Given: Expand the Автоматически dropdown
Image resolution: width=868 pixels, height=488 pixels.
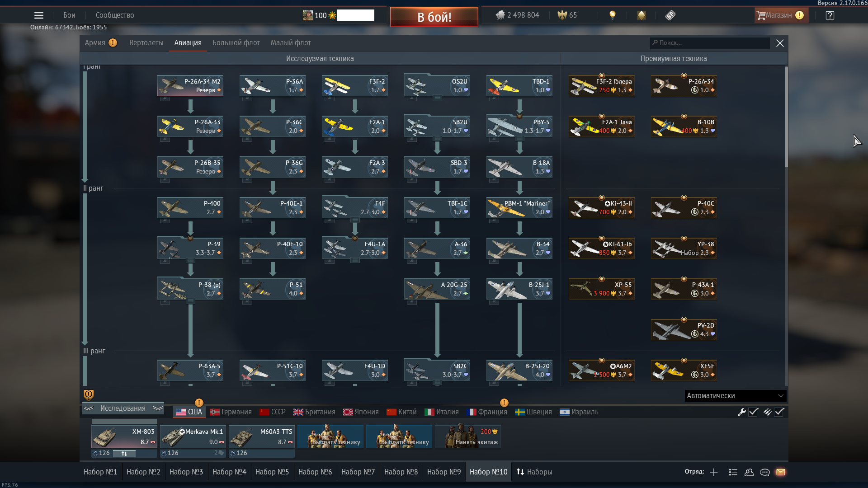Looking at the screenshot, I should coord(736,396).
